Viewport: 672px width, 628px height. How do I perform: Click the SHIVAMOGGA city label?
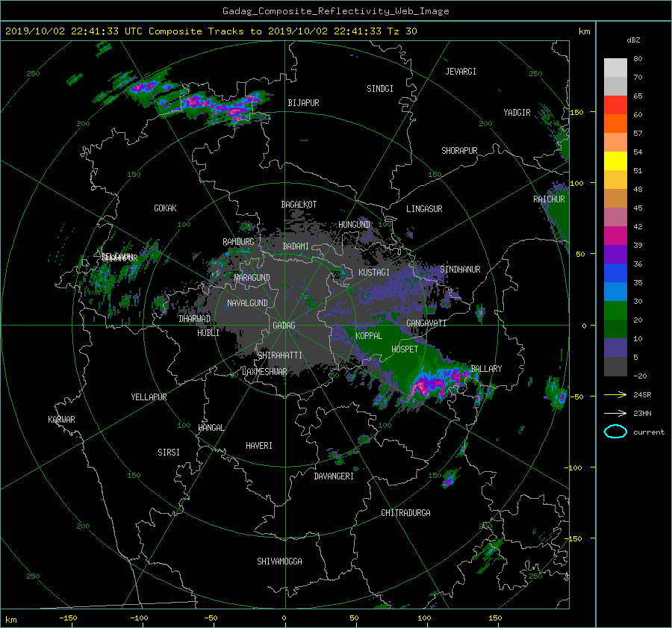(x=279, y=561)
